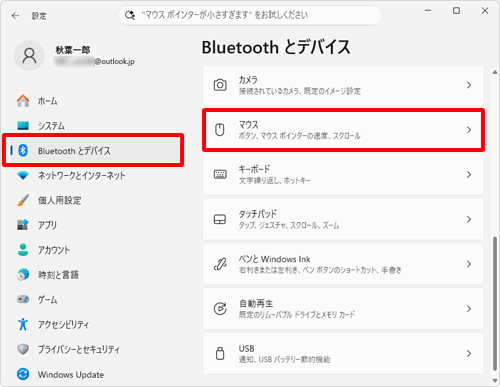Expand the 自動再生 row chevron
Image resolution: width=500 pixels, height=387 pixels.
click(x=469, y=309)
